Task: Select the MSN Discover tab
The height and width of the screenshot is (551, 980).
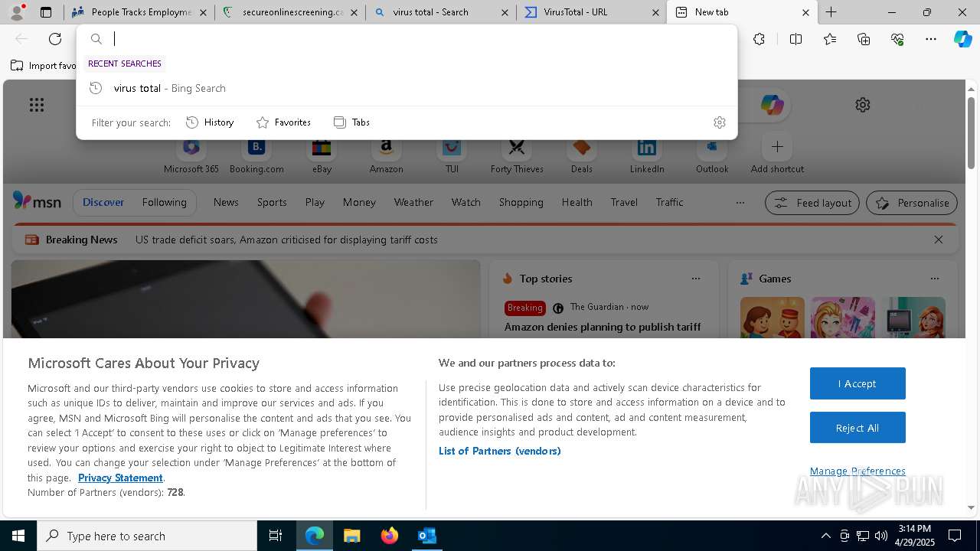Action: (x=103, y=202)
